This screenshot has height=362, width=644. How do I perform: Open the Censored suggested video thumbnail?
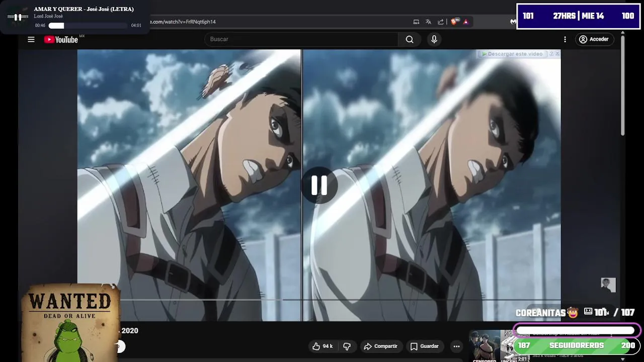498,346
